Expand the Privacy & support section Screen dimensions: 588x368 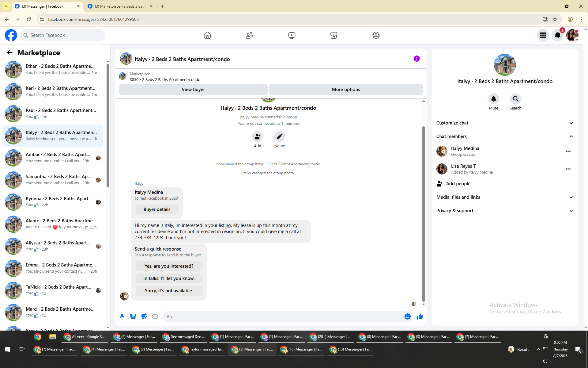505,211
